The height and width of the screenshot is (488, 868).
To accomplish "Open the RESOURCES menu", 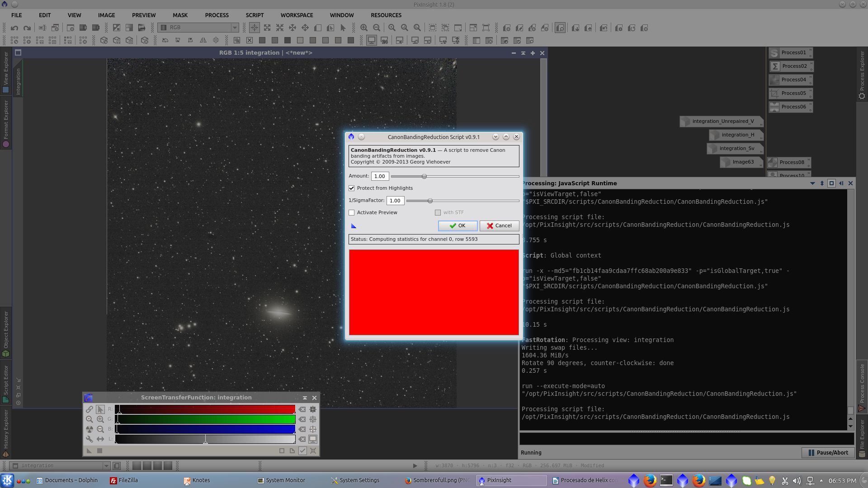I will [x=386, y=15].
